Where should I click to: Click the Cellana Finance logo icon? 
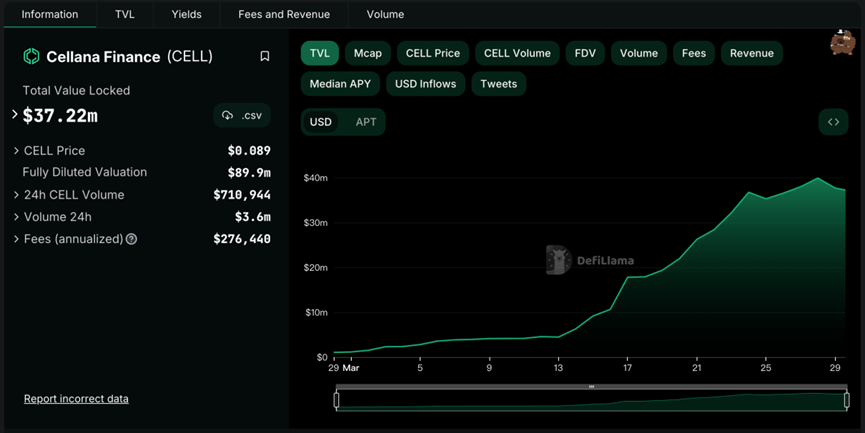(x=31, y=56)
